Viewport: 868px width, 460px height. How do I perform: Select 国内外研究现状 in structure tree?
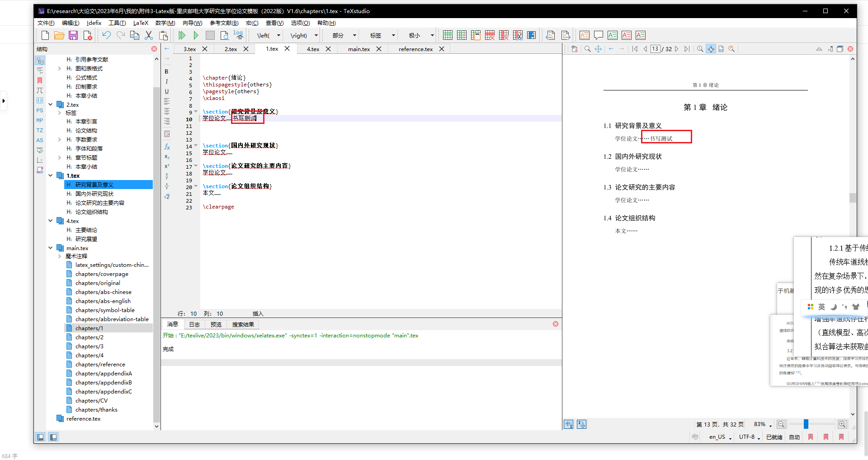[x=94, y=194]
